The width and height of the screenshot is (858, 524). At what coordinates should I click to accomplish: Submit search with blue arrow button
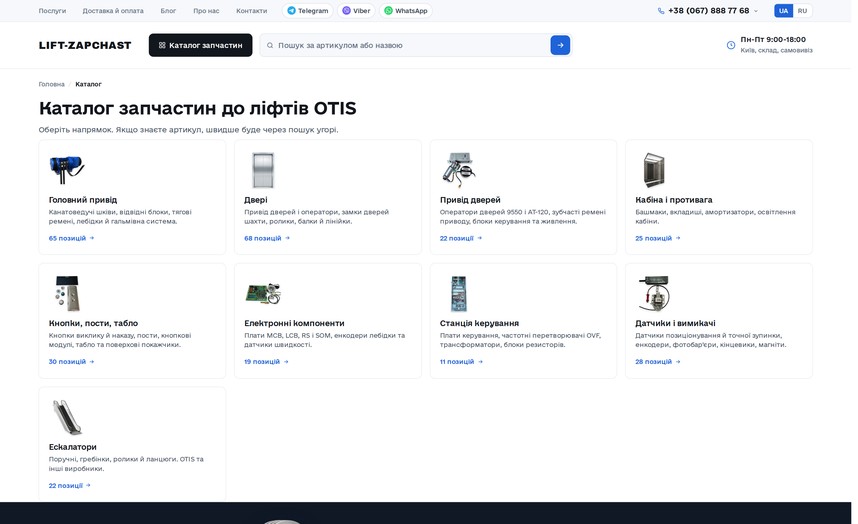click(x=560, y=45)
